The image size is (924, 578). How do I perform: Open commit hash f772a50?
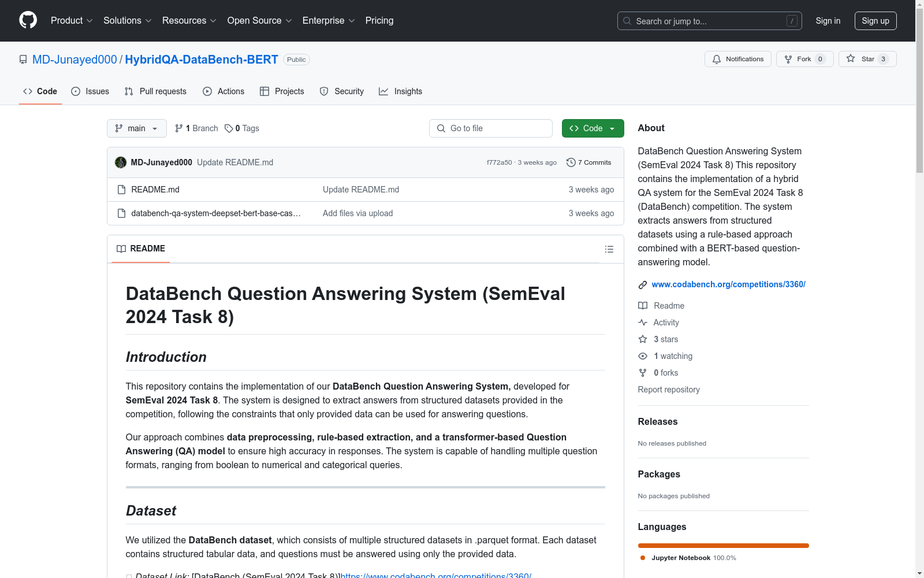(500, 162)
